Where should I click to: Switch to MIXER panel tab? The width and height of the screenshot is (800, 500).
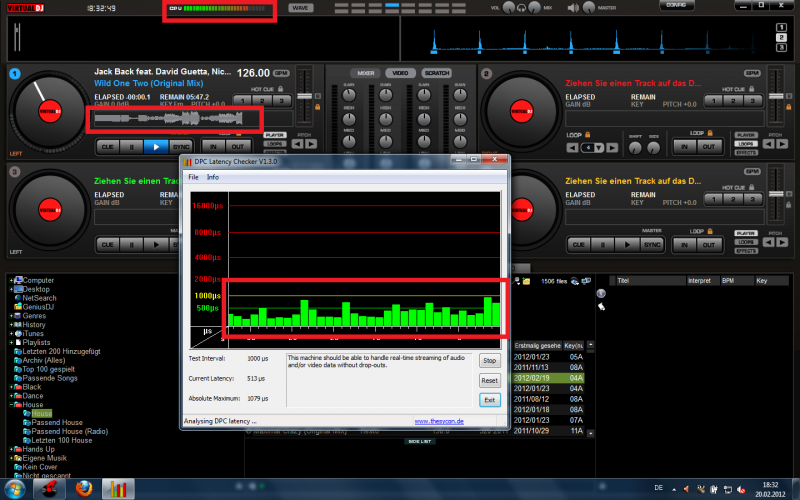pos(365,73)
